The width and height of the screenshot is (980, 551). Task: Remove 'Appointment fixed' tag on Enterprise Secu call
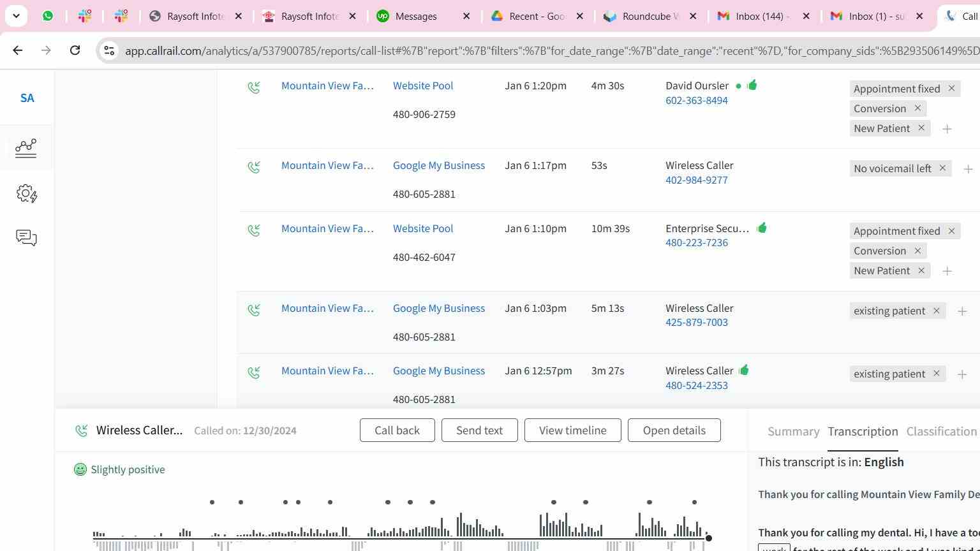951,230
